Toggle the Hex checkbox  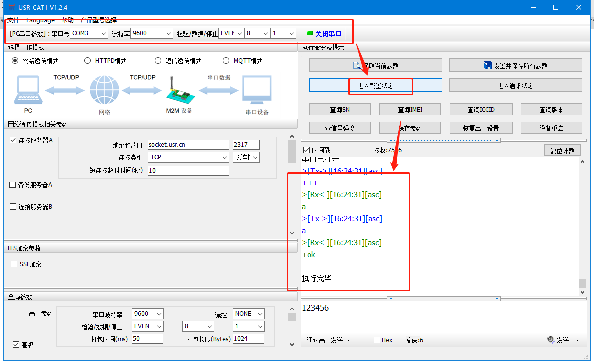377,340
